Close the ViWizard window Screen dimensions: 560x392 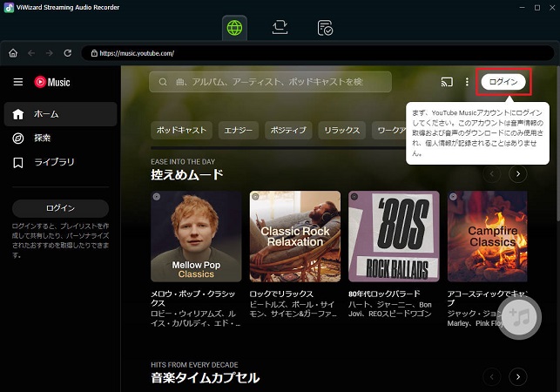click(x=552, y=8)
